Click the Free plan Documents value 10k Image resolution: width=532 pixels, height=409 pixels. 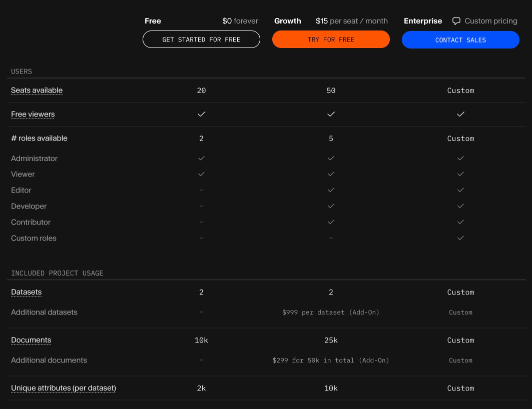click(201, 340)
